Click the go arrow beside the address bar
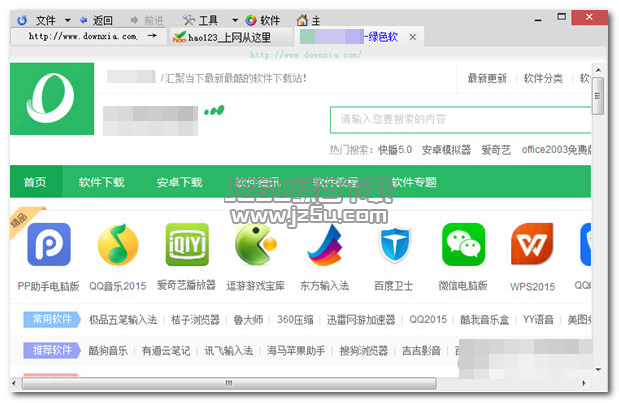The width and height of the screenshot is (619, 403). tap(152, 36)
